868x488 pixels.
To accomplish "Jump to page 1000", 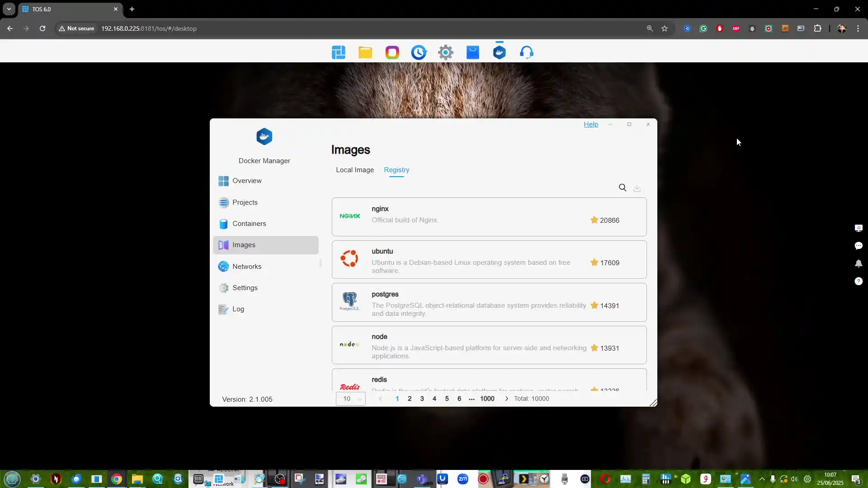I will (x=487, y=399).
